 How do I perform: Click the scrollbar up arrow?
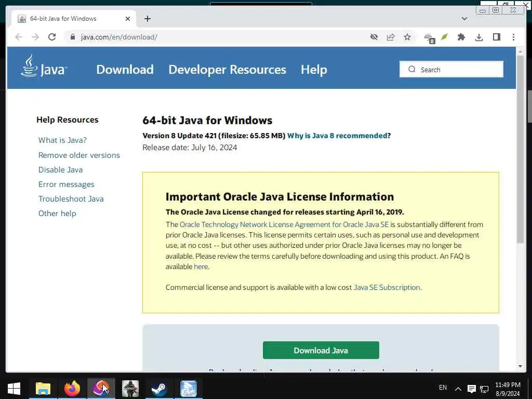(520, 51)
